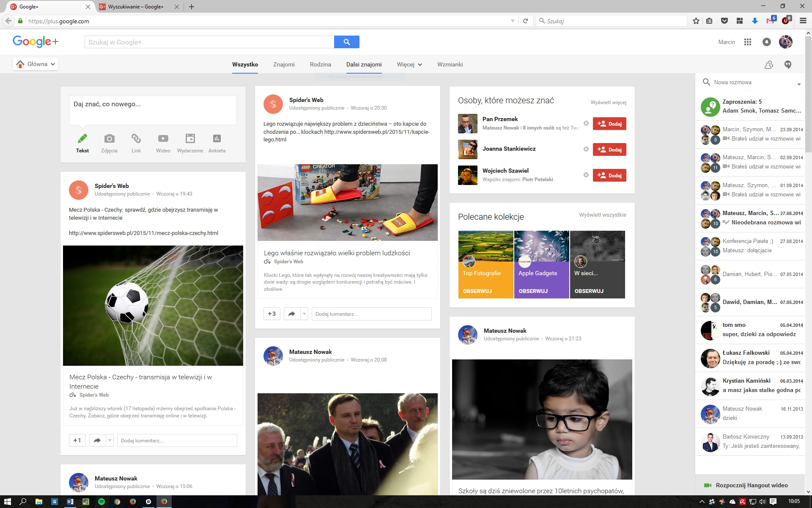Image resolution: width=812 pixels, height=508 pixels.
Task: Click Wyświetl więcej in Osoby panel
Action: point(608,102)
